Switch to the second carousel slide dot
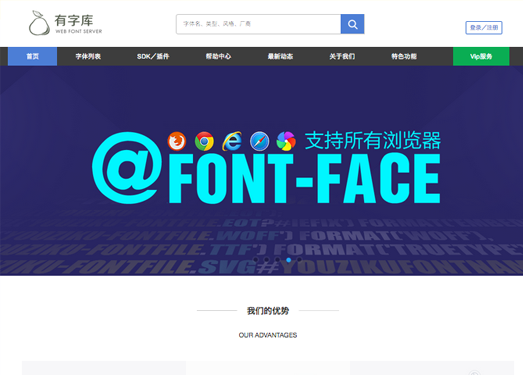Viewport: 523px width, 375px height. point(267,260)
